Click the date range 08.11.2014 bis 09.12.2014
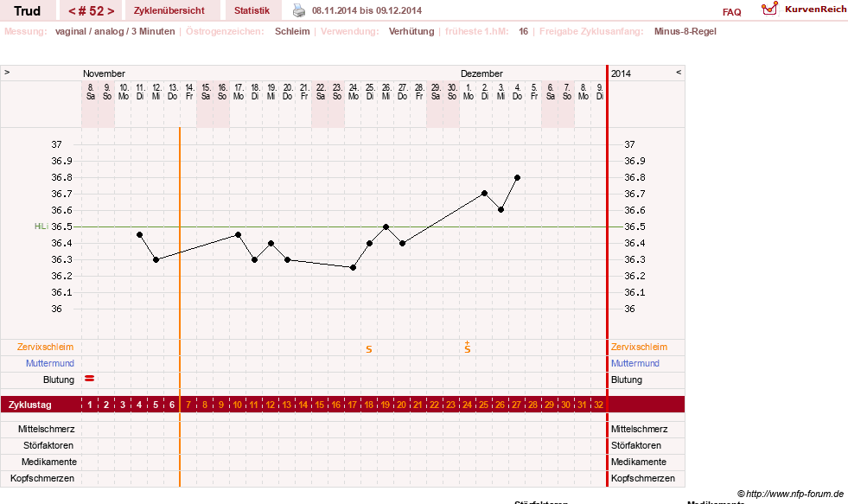 [367, 10]
